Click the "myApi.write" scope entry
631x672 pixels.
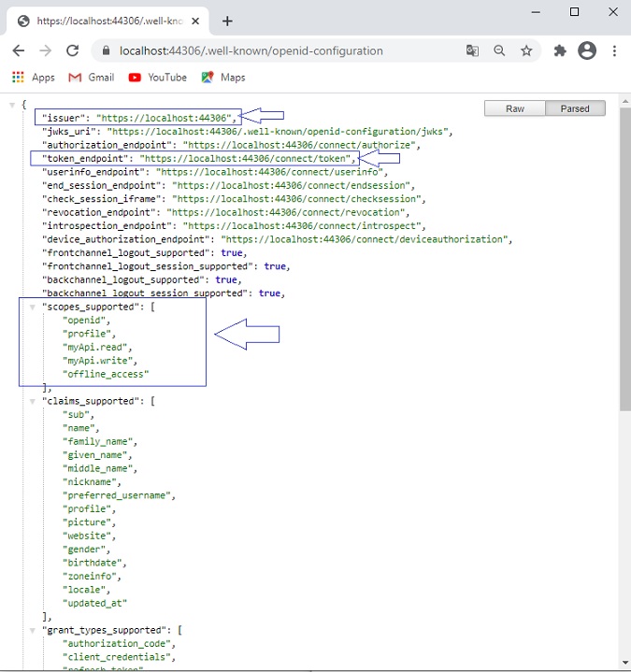click(x=97, y=361)
